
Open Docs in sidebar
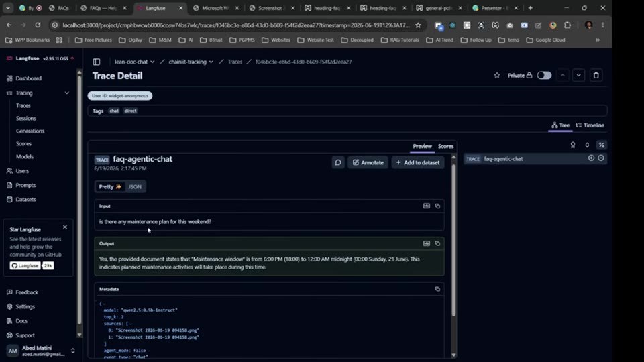[x=21, y=321]
